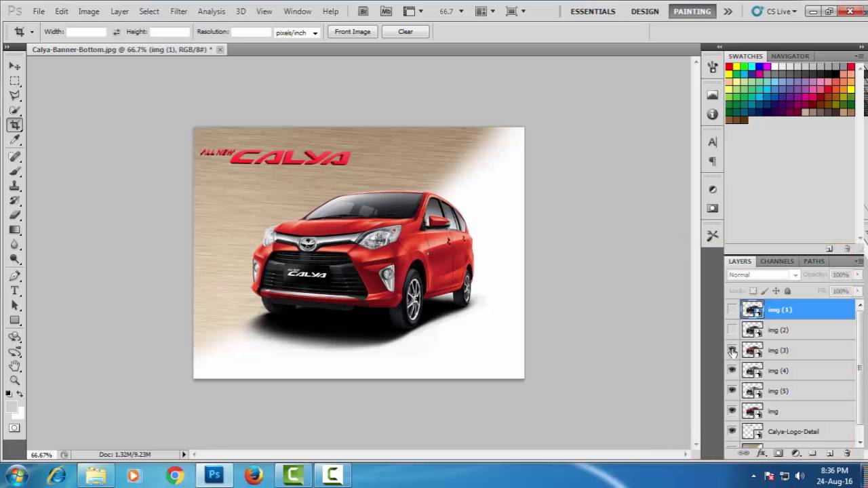Click the Front Image button

point(353,32)
